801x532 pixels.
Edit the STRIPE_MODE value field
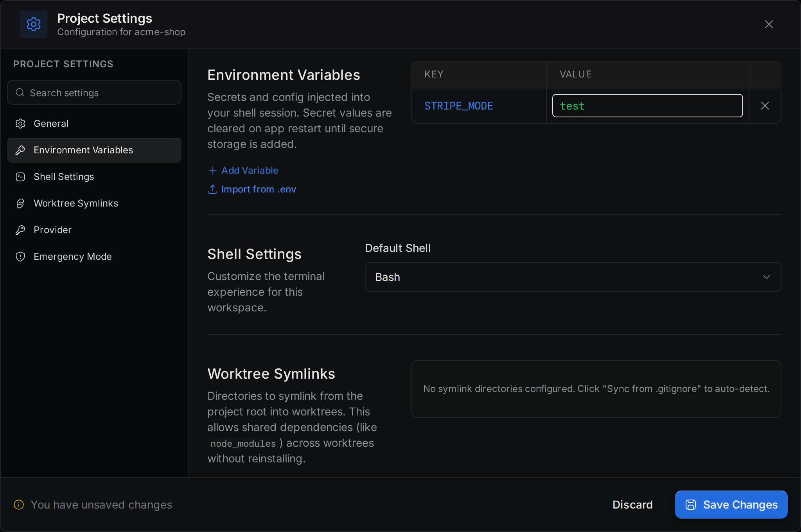coord(647,106)
